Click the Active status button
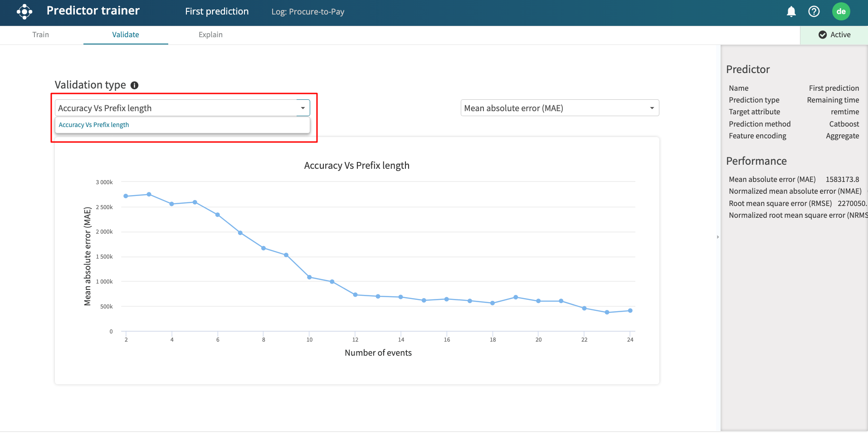The width and height of the screenshot is (868, 436). pos(834,35)
